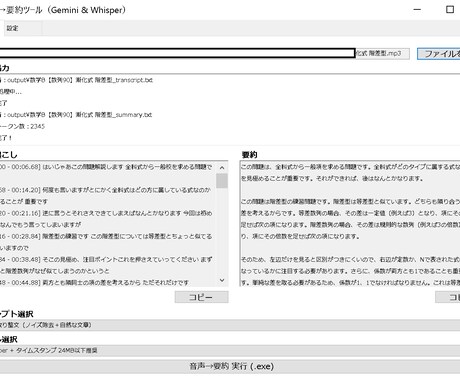Run 音声→要約 実行 (.exe) button

[230, 366]
